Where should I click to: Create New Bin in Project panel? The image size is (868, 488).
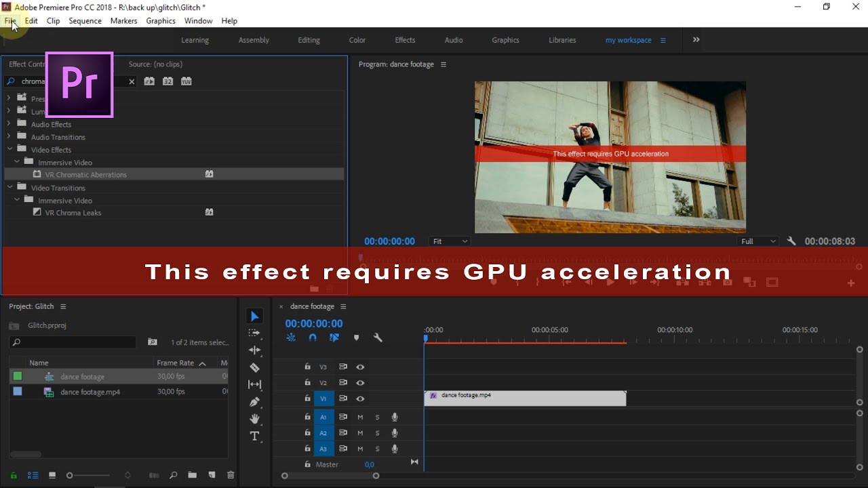click(192, 476)
